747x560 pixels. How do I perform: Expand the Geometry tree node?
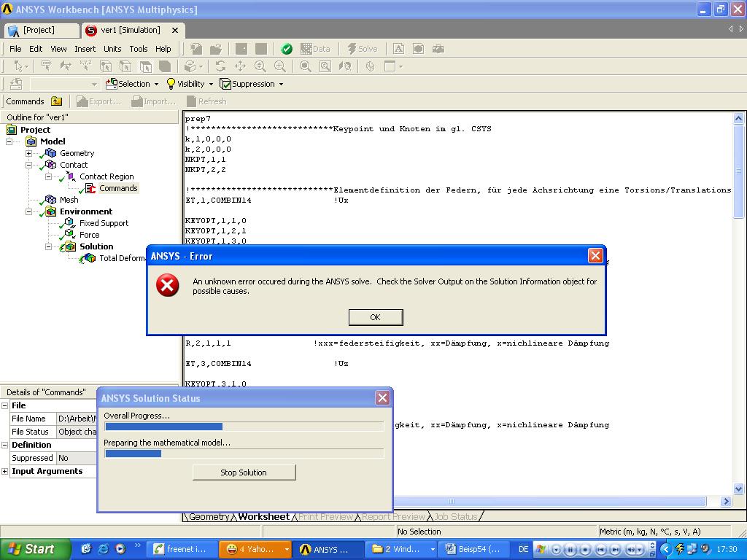tap(28, 153)
